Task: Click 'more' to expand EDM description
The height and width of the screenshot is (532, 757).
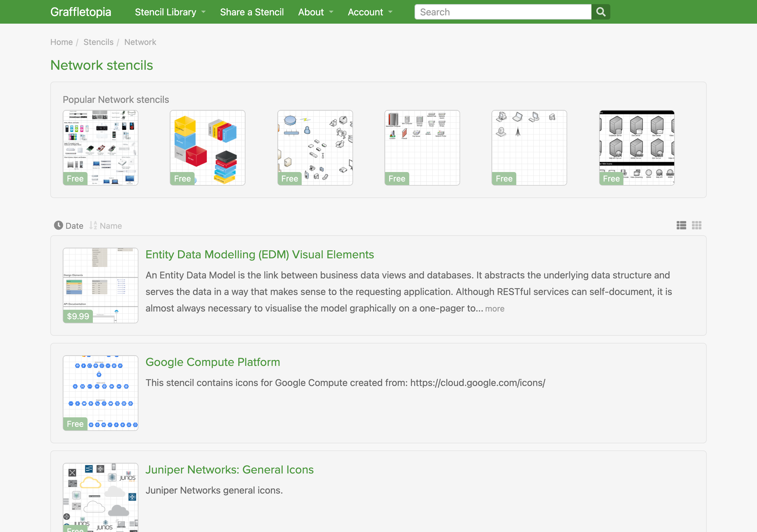Action: coord(494,309)
